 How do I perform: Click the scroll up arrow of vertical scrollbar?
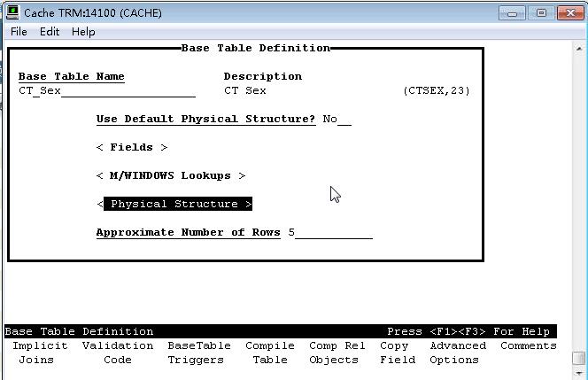click(579, 49)
